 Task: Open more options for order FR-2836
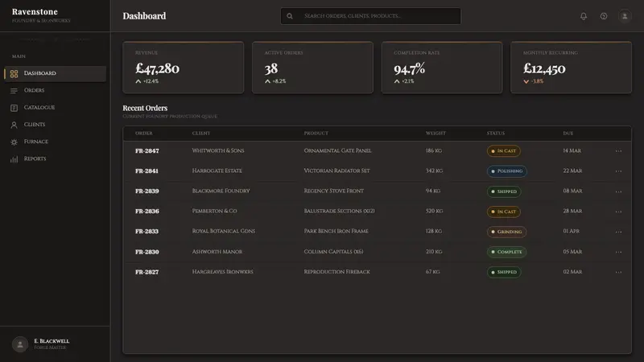pos(618,212)
